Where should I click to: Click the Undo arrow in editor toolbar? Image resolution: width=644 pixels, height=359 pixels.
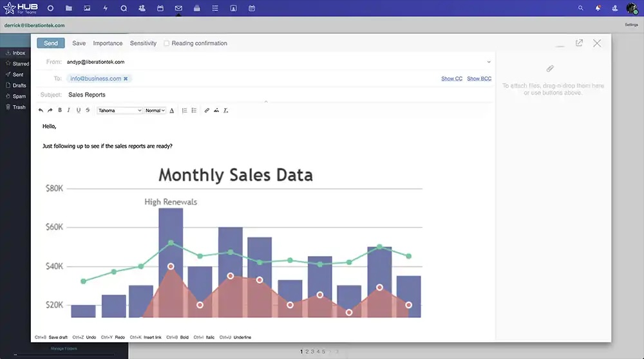pos(41,111)
